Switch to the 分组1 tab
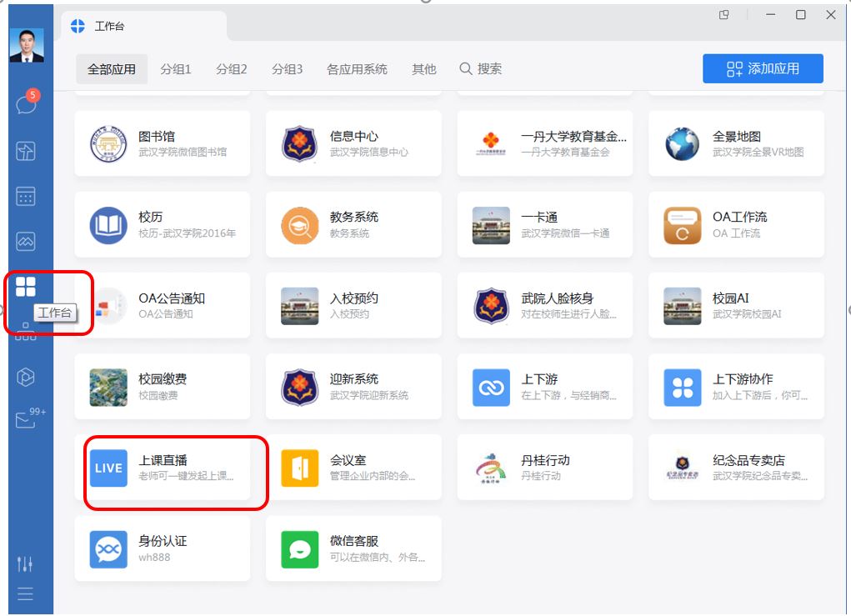 176,69
